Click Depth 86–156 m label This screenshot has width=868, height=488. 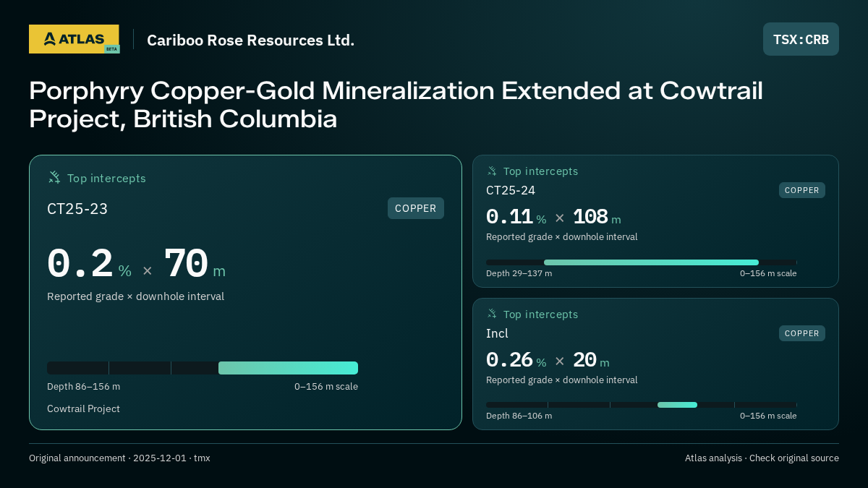coord(83,386)
